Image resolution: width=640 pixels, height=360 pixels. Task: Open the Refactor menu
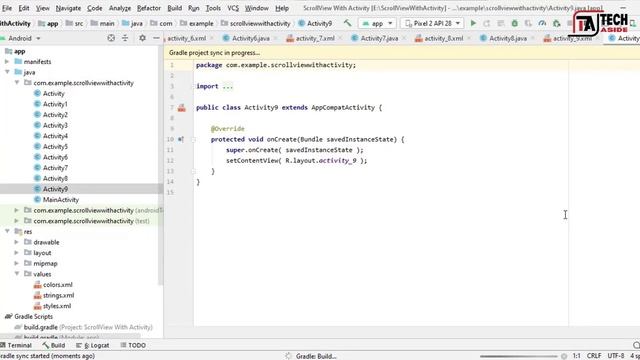pyautogui.click(x=149, y=8)
